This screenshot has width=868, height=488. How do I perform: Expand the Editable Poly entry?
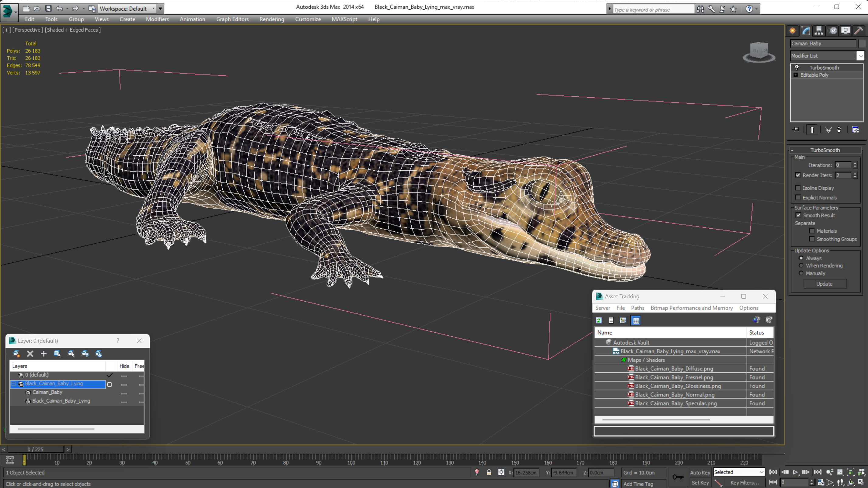(796, 75)
